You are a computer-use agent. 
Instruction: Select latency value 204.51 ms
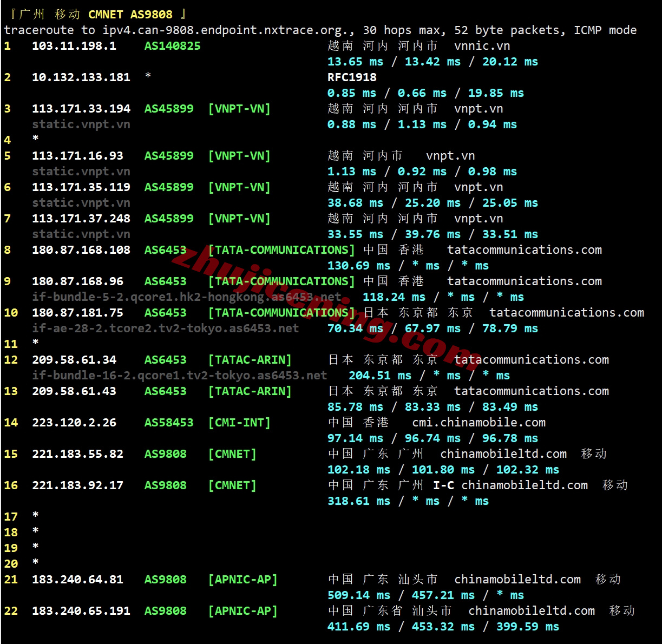click(380, 376)
